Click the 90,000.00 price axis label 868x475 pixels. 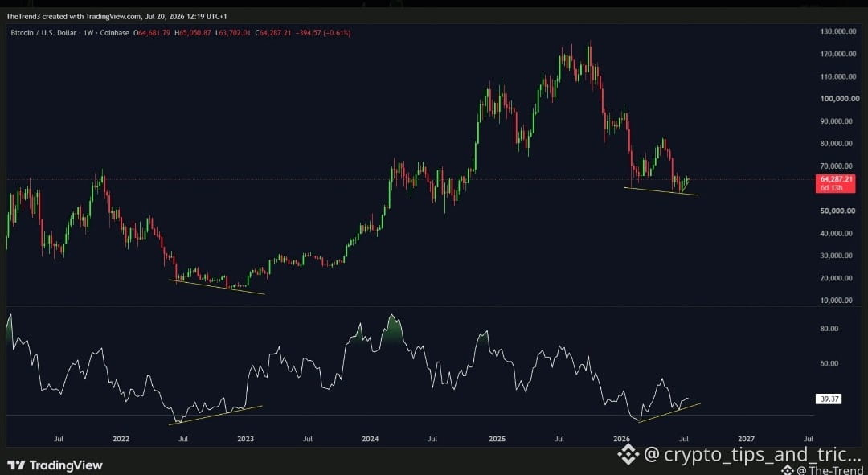click(x=837, y=121)
